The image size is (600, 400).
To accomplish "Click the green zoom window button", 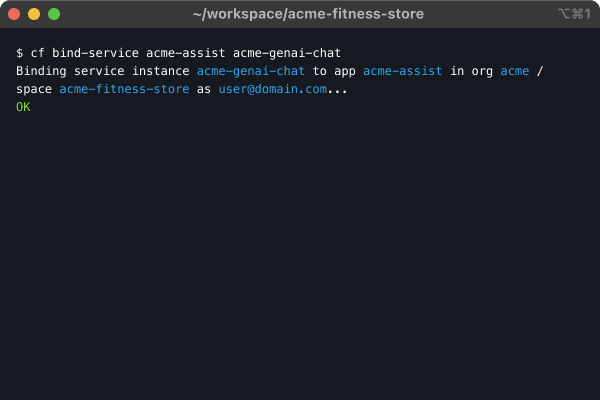I will click(54, 14).
